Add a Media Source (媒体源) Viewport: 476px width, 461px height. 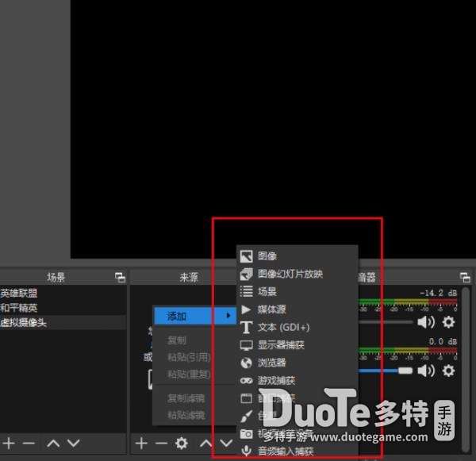click(297, 309)
